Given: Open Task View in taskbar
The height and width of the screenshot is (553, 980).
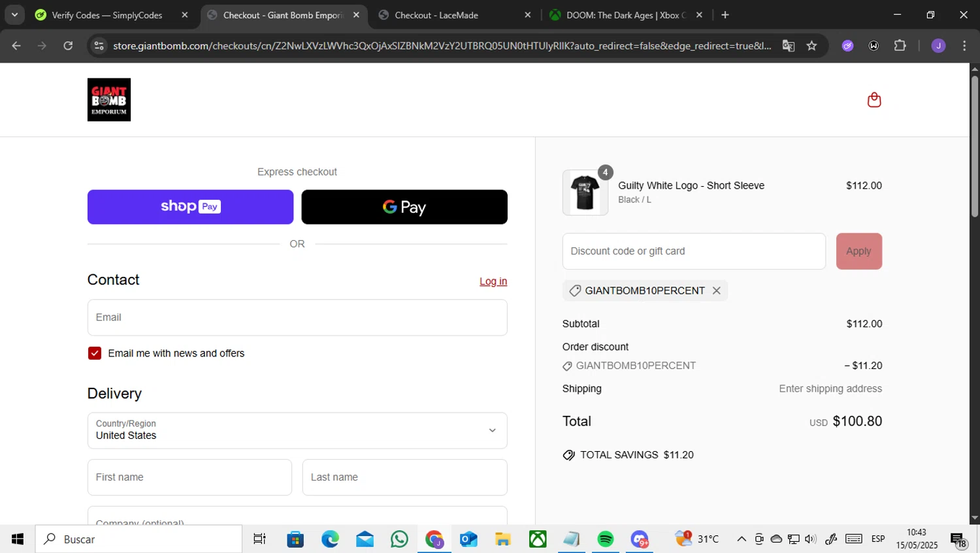Looking at the screenshot, I should tap(259, 539).
